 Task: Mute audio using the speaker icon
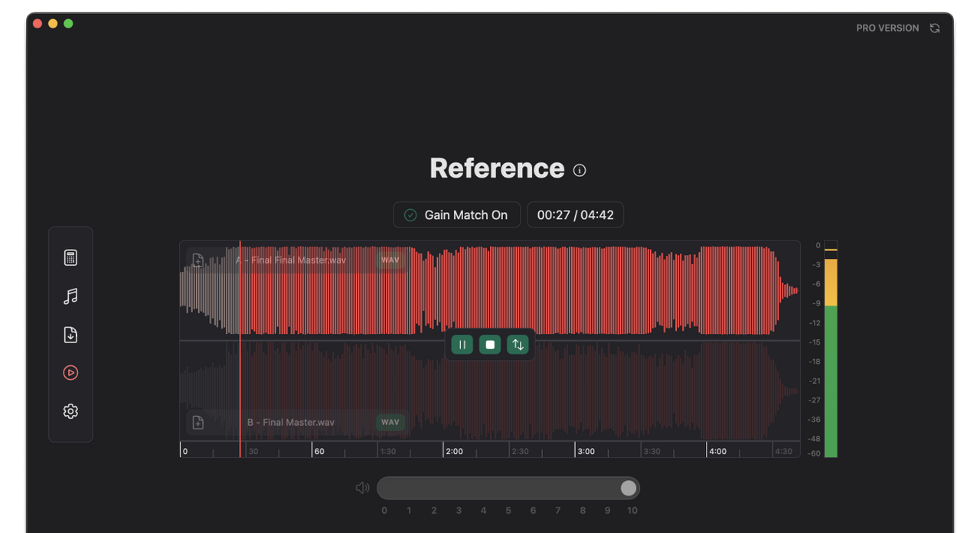click(362, 488)
